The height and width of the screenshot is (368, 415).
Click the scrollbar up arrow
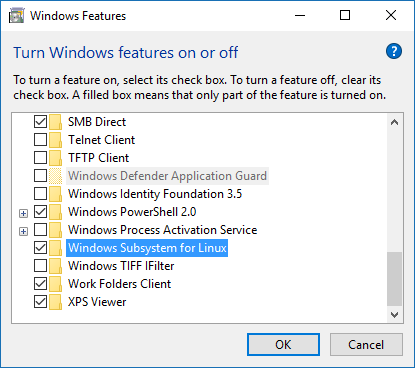point(394,122)
